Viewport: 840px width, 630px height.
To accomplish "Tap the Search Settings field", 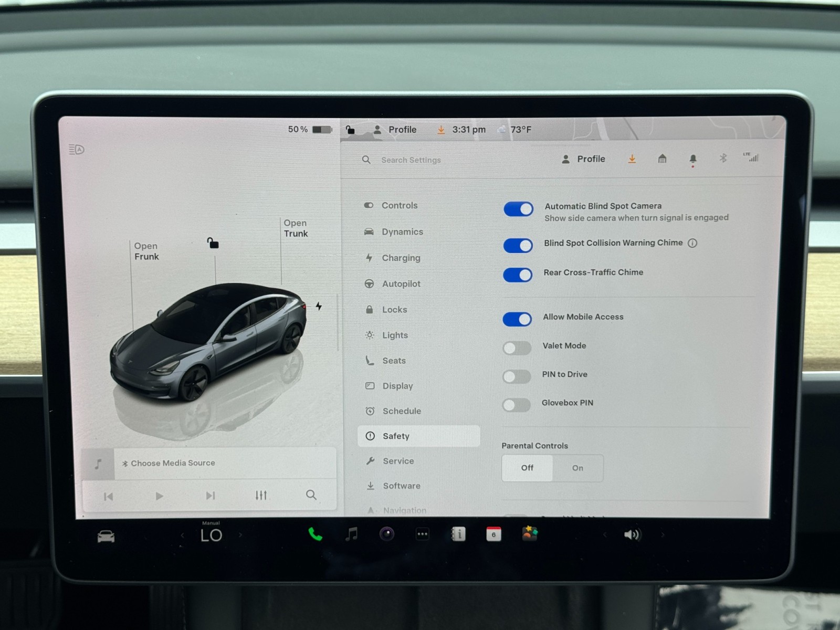I will pyautogui.click(x=411, y=160).
